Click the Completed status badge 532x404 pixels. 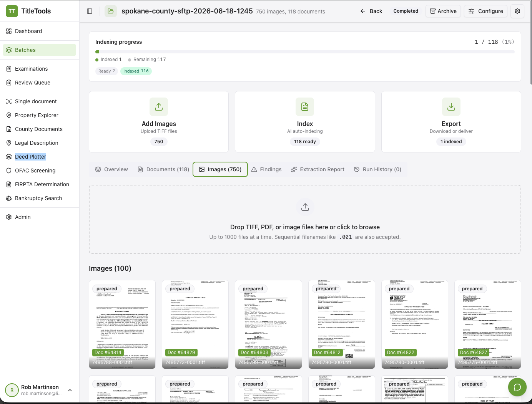click(406, 11)
